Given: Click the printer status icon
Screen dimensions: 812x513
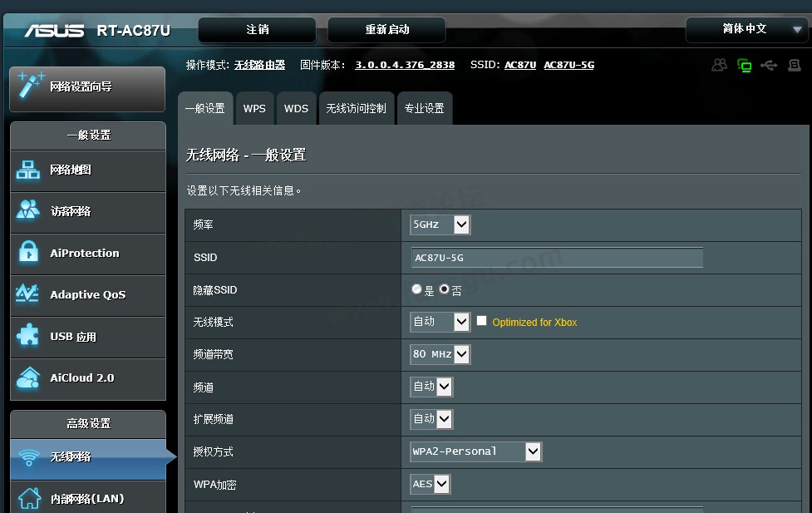Looking at the screenshot, I should (795, 66).
